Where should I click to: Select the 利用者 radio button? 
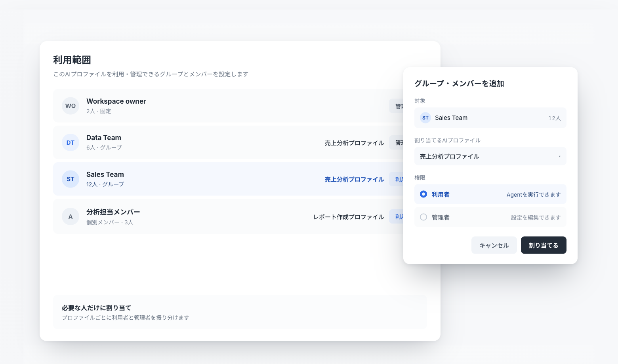pos(423,194)
